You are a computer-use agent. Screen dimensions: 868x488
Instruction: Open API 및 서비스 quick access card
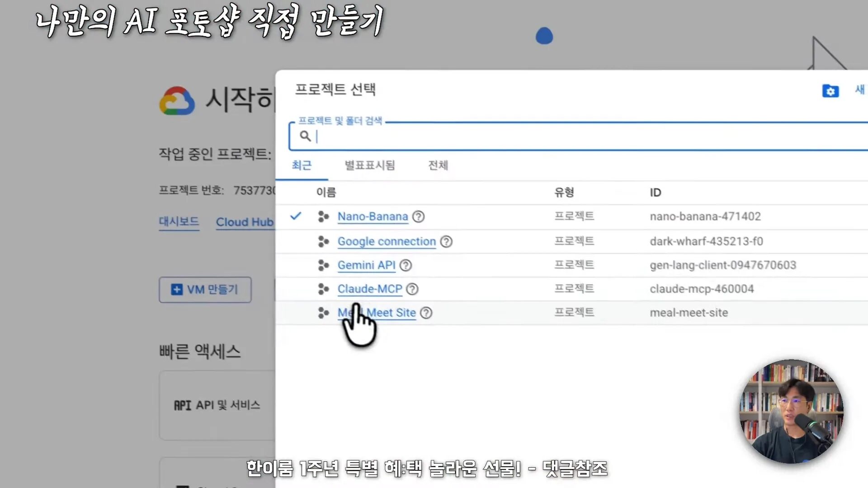(217, 405)
